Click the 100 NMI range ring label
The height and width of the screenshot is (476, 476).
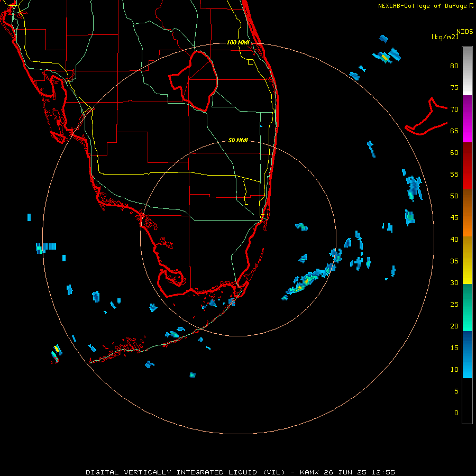pos(238,42)
